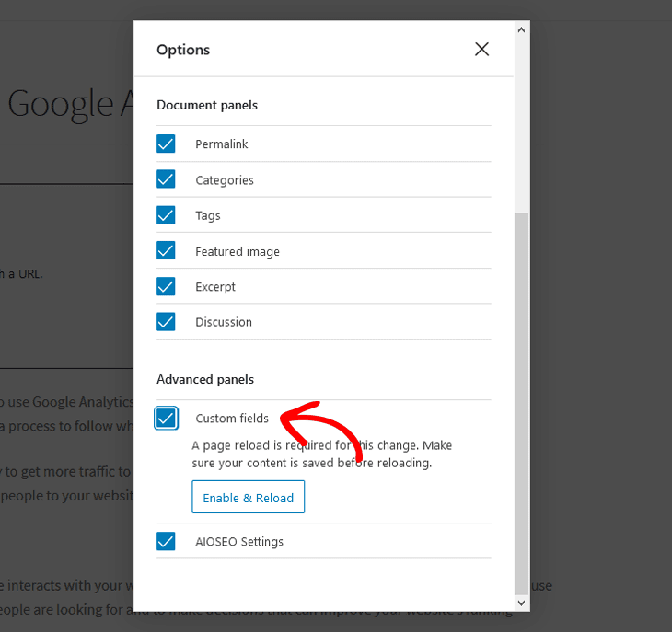The width and height of the screenshot is (672, 632).
Task: Click the Excerpt label text
Action: [x=215, y=287]
